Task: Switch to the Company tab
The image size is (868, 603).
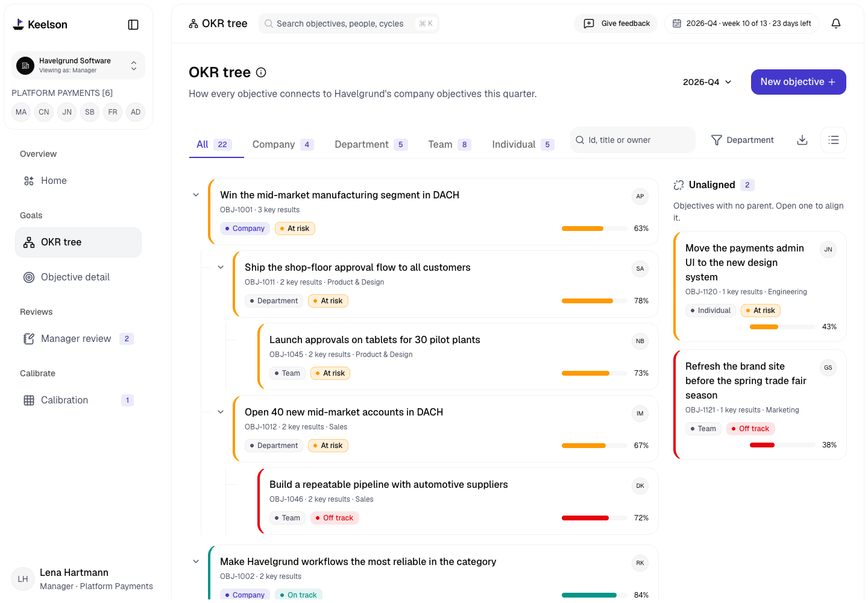Action: point(283,145)
